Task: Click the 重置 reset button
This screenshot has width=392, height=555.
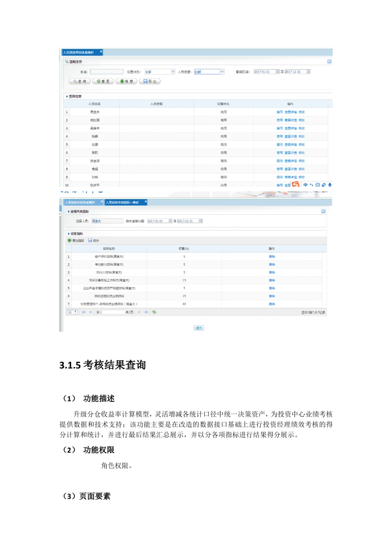Action: 103,82
